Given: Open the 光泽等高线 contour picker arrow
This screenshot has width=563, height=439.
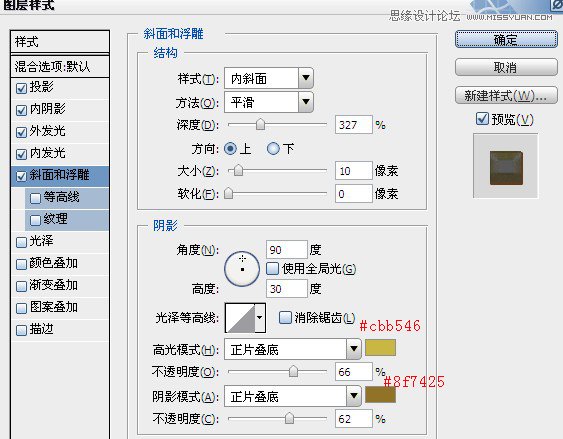Looking at the screenshot, I should 260,318.
